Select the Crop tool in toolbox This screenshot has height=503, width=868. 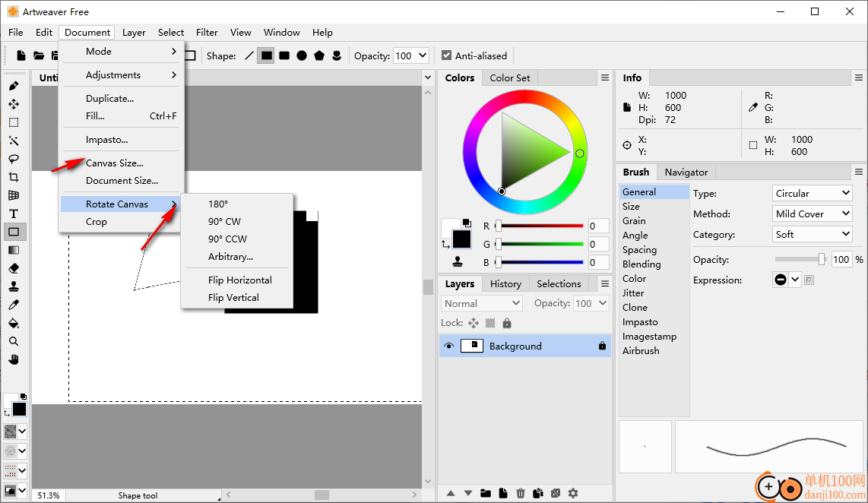(x=14, y=177)
